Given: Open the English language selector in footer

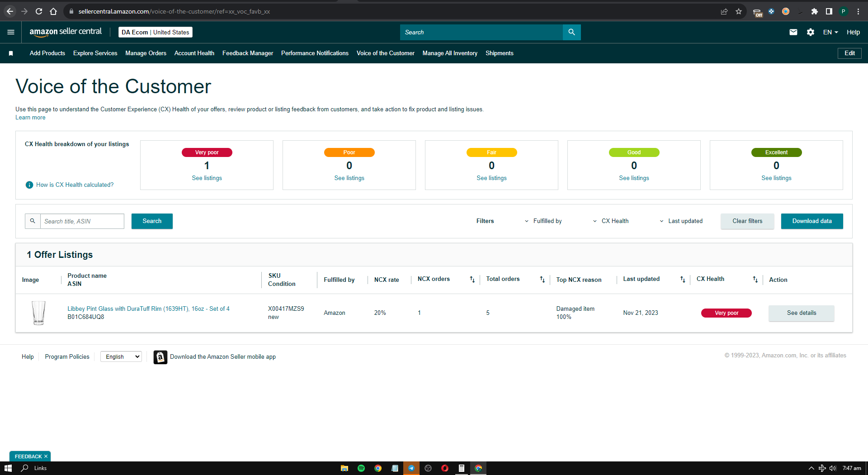Looking at the screenshot, I should point(121,357).
